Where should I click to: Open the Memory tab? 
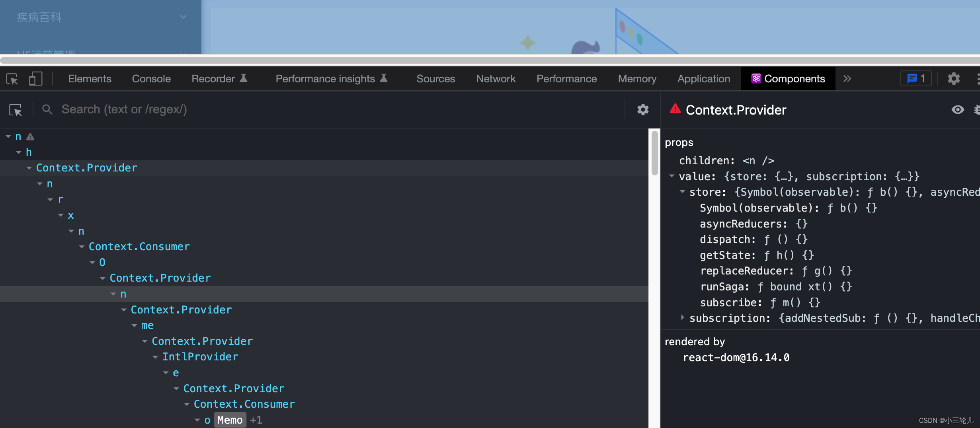click(x=637, y=78)
